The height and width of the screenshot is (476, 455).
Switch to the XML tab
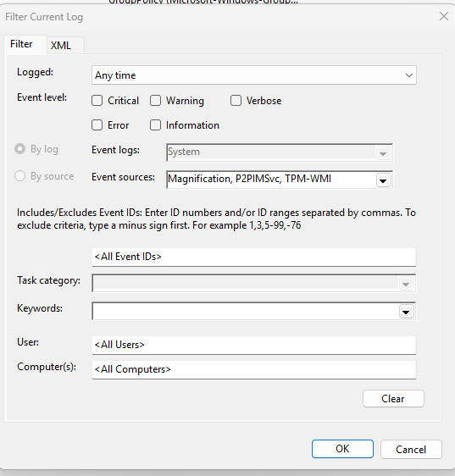pos(65,45)
